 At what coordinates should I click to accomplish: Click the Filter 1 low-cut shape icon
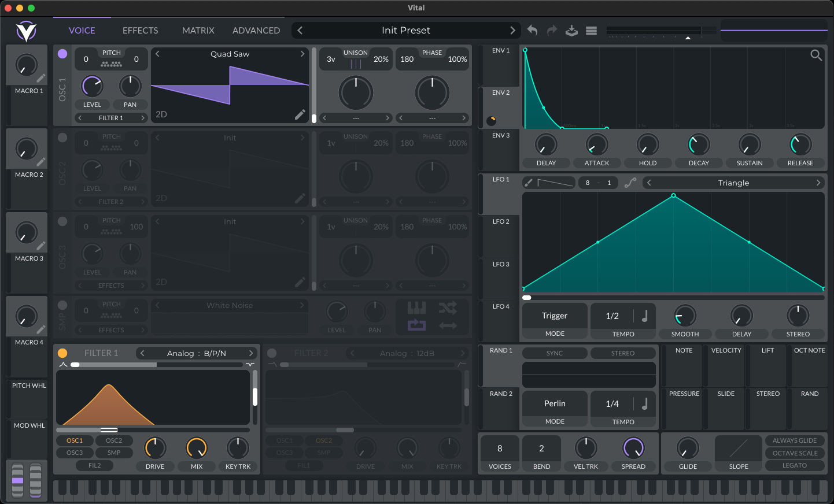63,365
